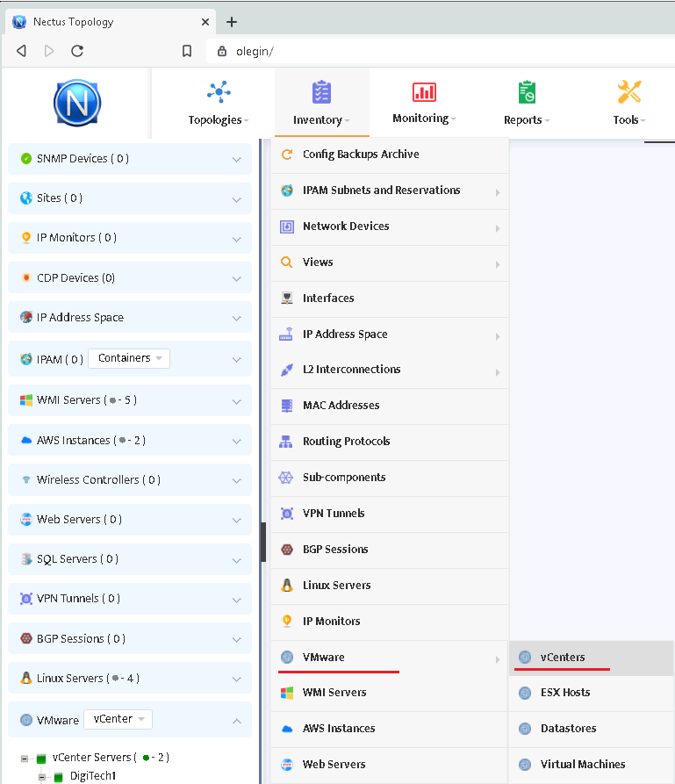The height and width of the screenshot is (784, 675).
Task: Click browser Back button
Action: click(x=21, y=51)
